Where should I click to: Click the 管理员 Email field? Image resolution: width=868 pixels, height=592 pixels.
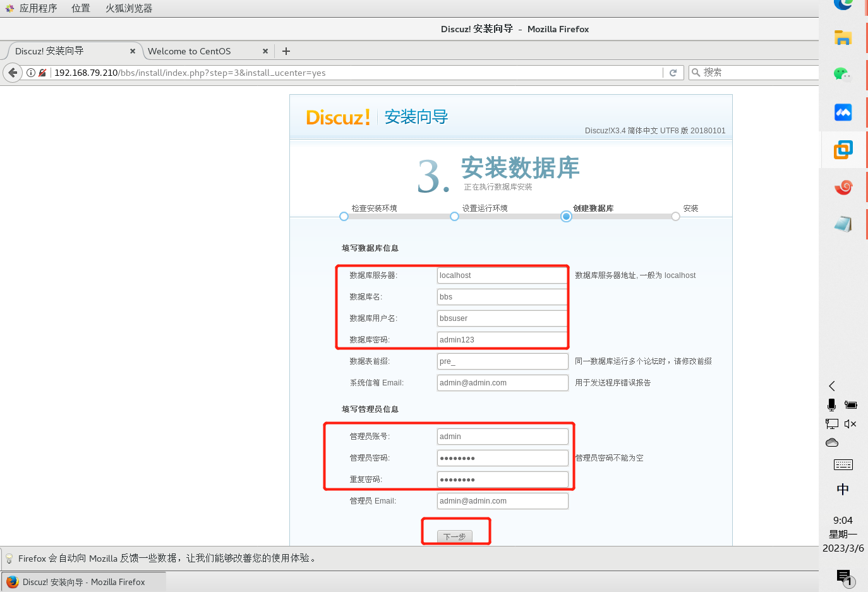click(503, 501)
